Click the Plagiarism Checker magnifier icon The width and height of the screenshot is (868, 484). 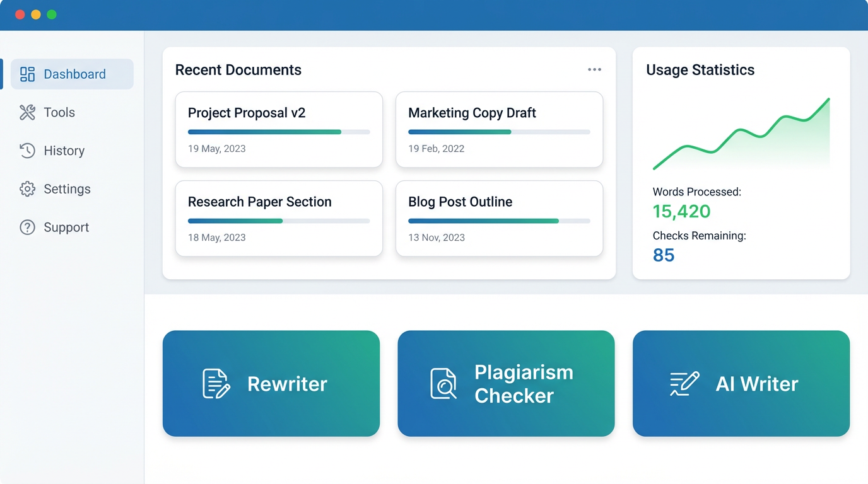(x=443, y=384)
